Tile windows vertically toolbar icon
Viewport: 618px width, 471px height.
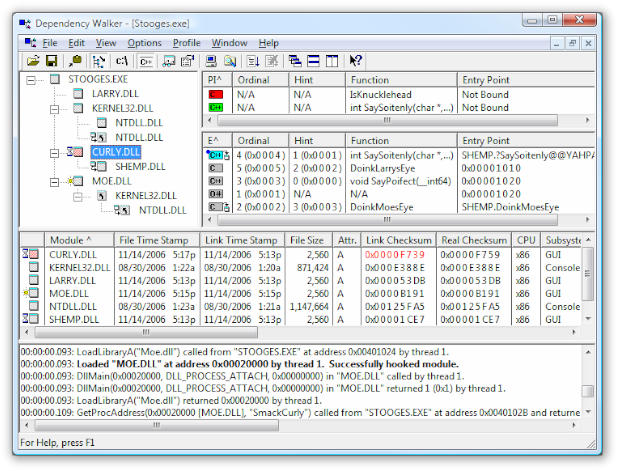[332, 61]
